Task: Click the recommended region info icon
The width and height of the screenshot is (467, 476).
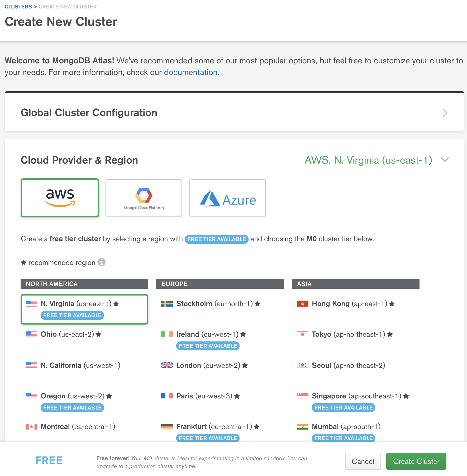Action: 102,262
